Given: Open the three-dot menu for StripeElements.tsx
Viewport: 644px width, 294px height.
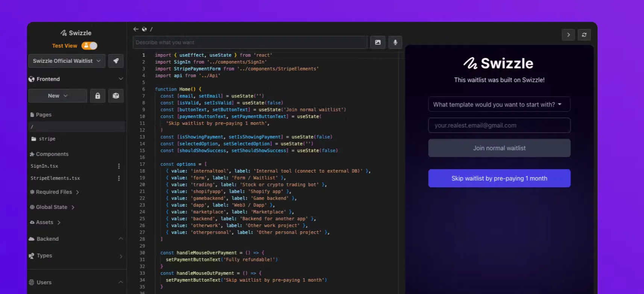Looking at the screenshot, I should pyautogui.click(x=119, y=178).
